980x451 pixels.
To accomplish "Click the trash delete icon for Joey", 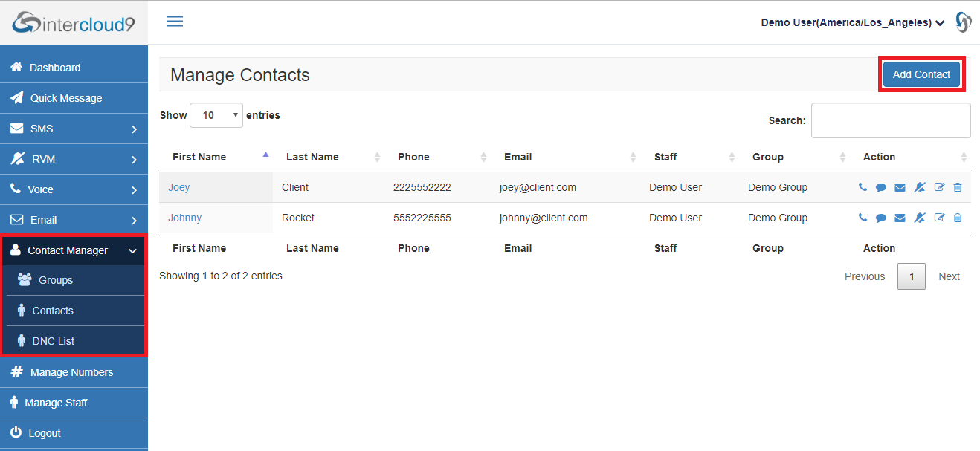I will coord(958,187).
